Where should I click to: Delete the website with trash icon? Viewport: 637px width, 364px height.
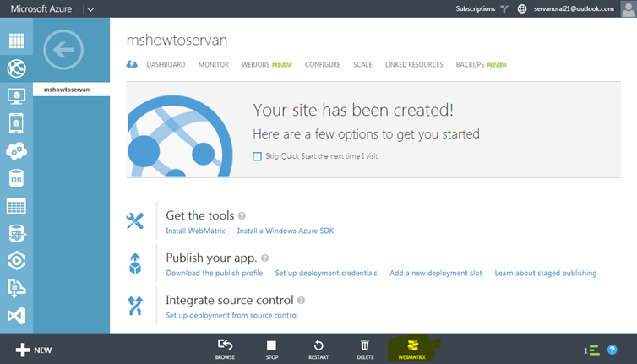(x=365, y=350)
